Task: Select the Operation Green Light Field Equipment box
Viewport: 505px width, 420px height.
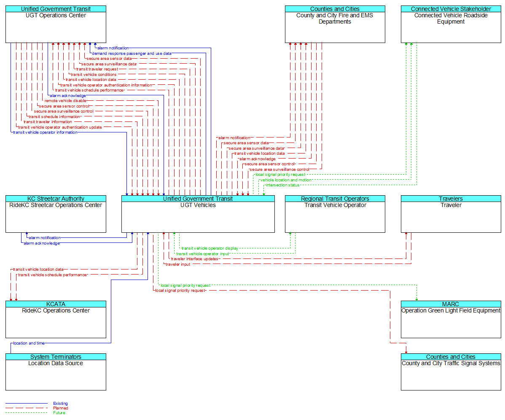Action: (451, 320)
